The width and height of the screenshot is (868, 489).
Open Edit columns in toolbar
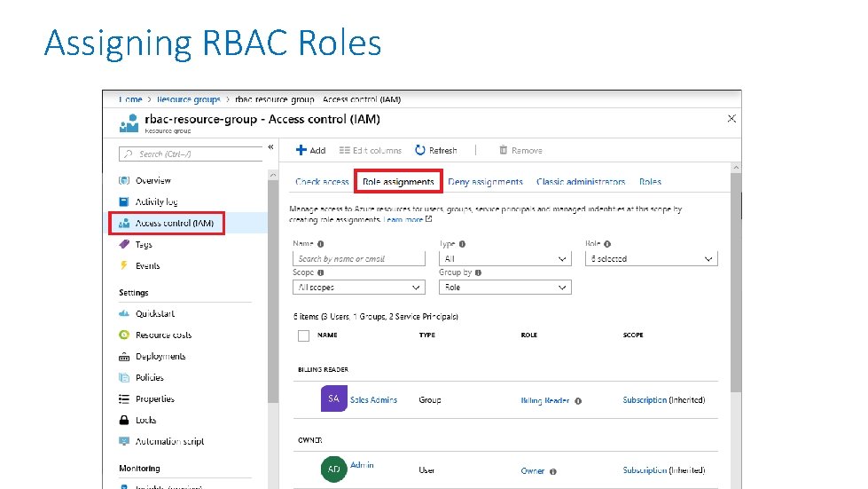click(370, 150)
